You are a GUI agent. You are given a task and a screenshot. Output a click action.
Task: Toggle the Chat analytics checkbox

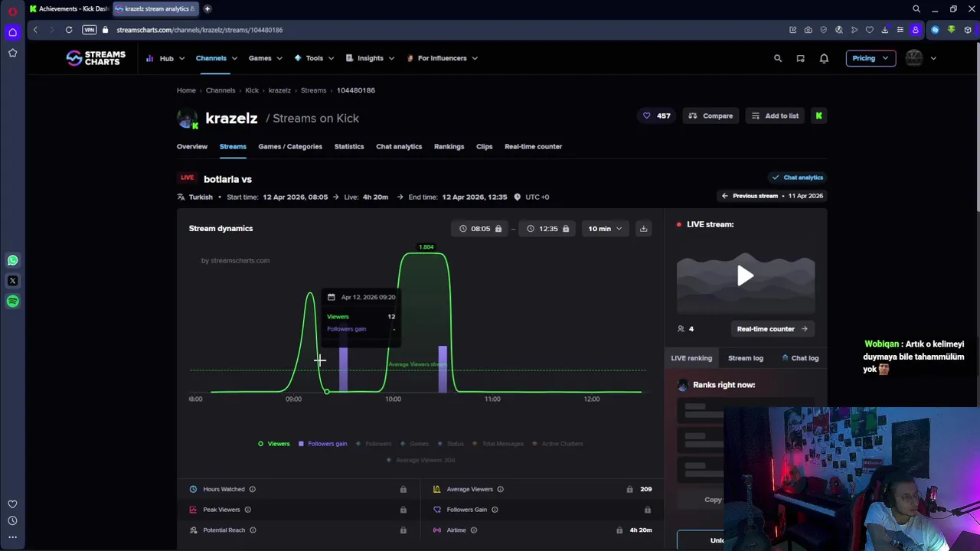[797, 178]
